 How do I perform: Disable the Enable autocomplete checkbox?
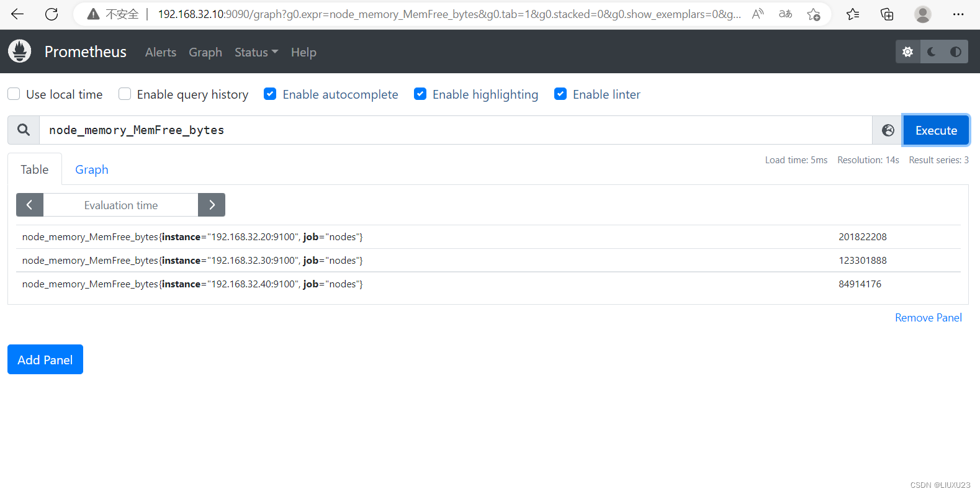[270, 94]
